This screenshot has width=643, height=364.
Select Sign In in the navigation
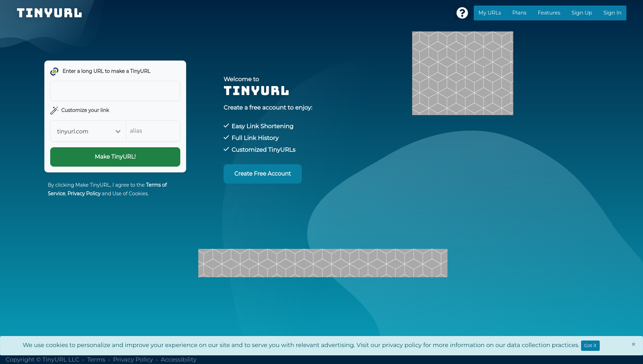tap(612, 13)
